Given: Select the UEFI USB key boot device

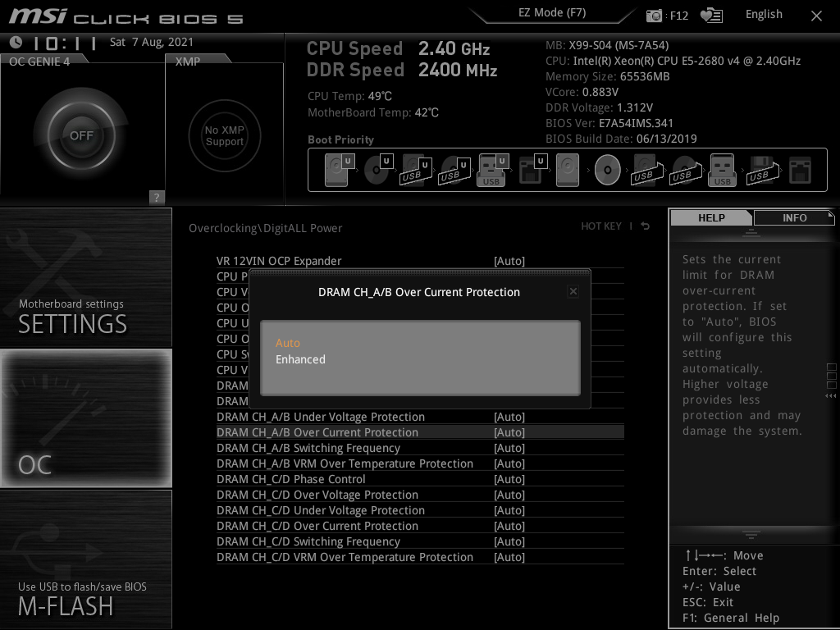Looking at the screenshot, I should coord(492,170).
